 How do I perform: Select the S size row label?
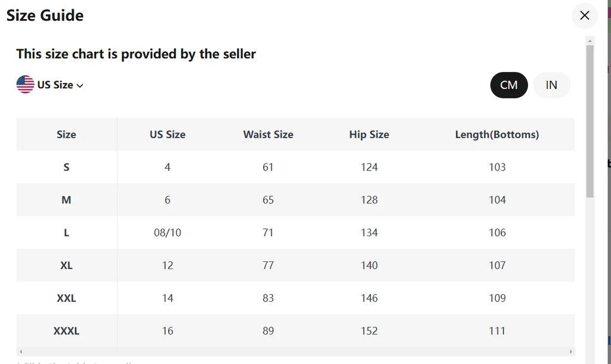point(66,167)
